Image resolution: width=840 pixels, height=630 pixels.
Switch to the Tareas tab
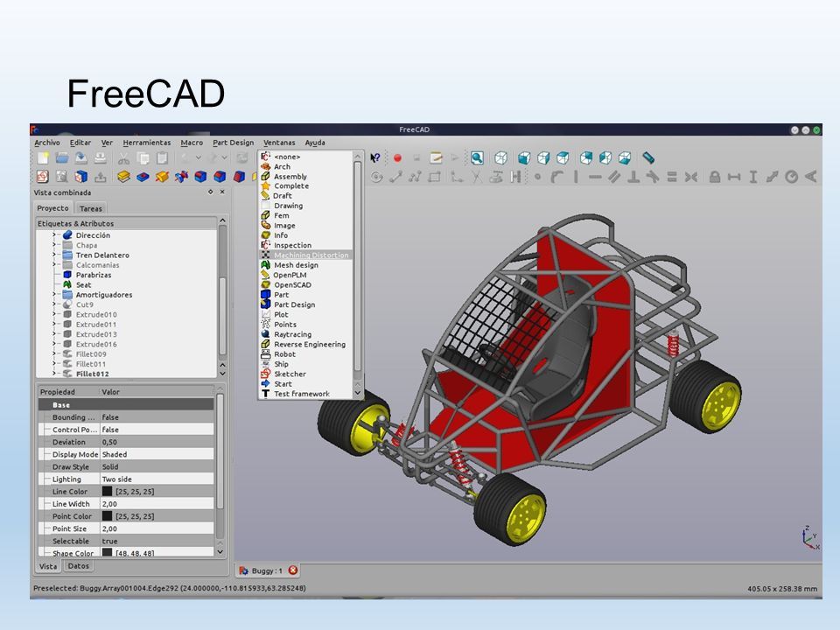point(90,208)
